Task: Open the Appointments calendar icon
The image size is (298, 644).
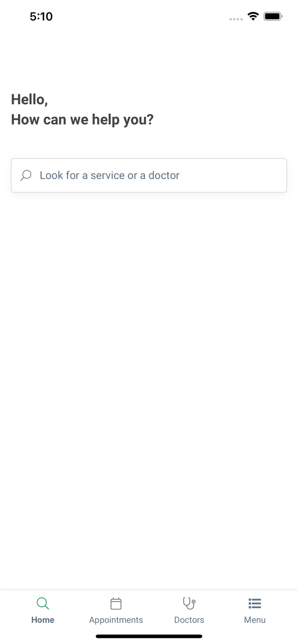Action: tap(116, 603)
